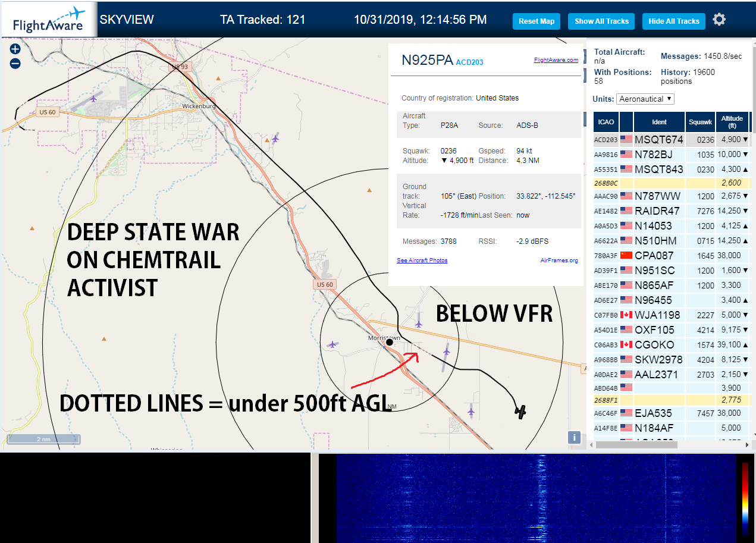Click the SKYVIEW title text

coord(127,20)
